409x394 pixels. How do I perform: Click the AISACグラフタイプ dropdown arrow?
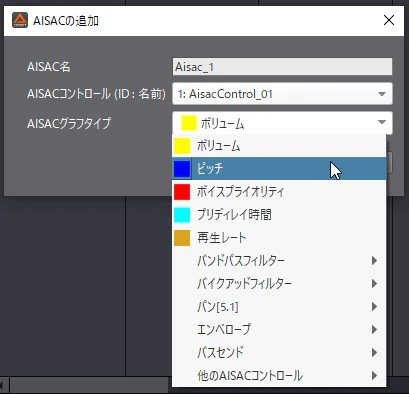tap(382, 122)
